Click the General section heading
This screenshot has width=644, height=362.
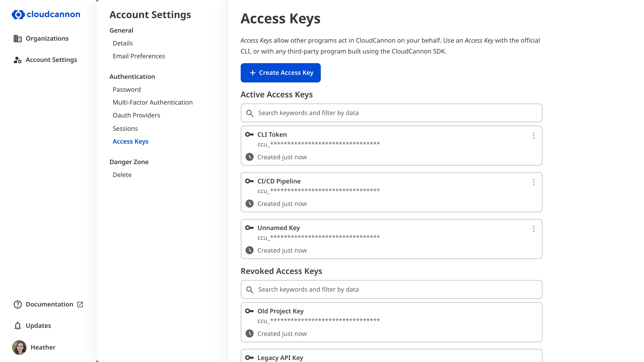[121, 31]
